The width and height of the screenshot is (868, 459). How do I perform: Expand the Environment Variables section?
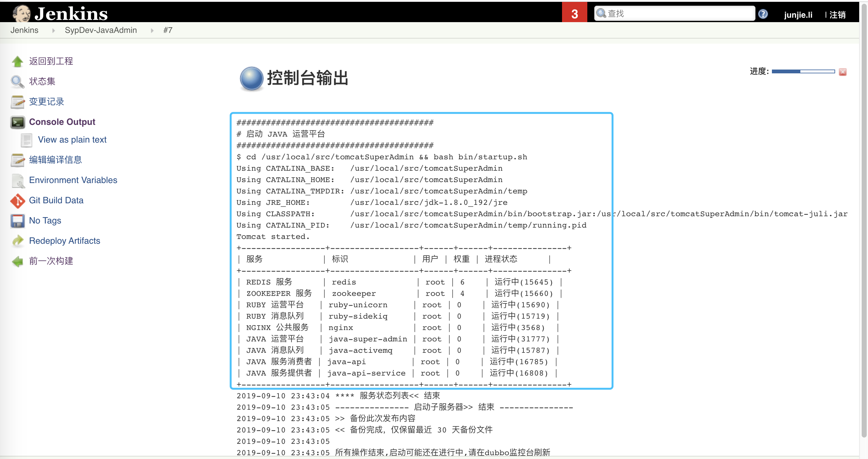(73, 181)
